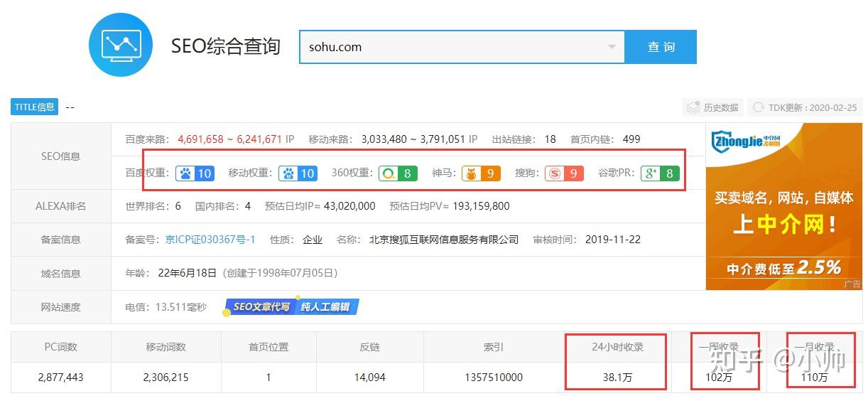Click 预估日均PV value 193,159,800
The height and width of the screenshot is (396, 868).
(x=479, y=206)
